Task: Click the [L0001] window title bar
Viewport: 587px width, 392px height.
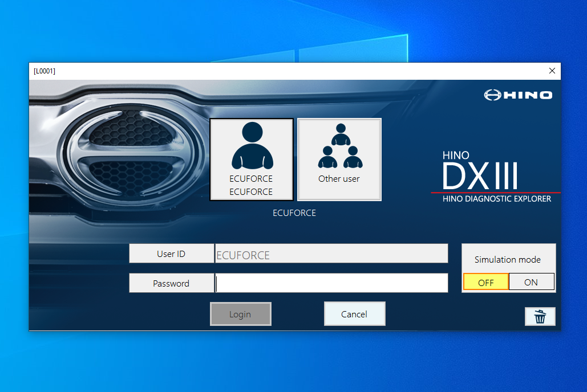Action: coord(285,71)
